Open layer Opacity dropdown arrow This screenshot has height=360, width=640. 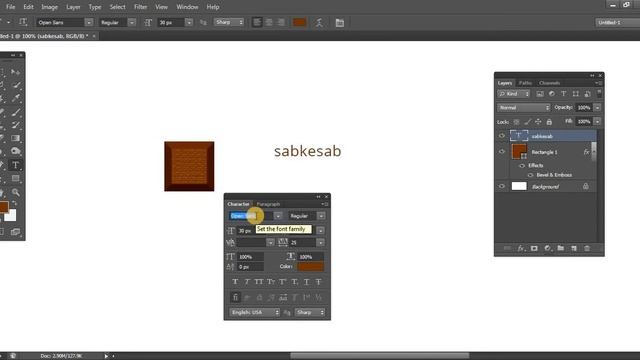[x=597, y=108]
